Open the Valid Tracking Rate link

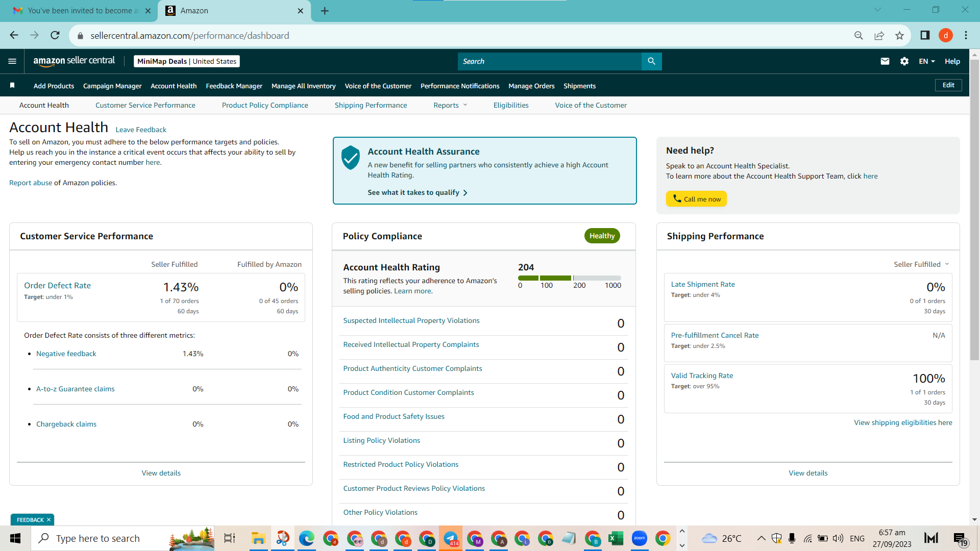click(x=702, y=375)
